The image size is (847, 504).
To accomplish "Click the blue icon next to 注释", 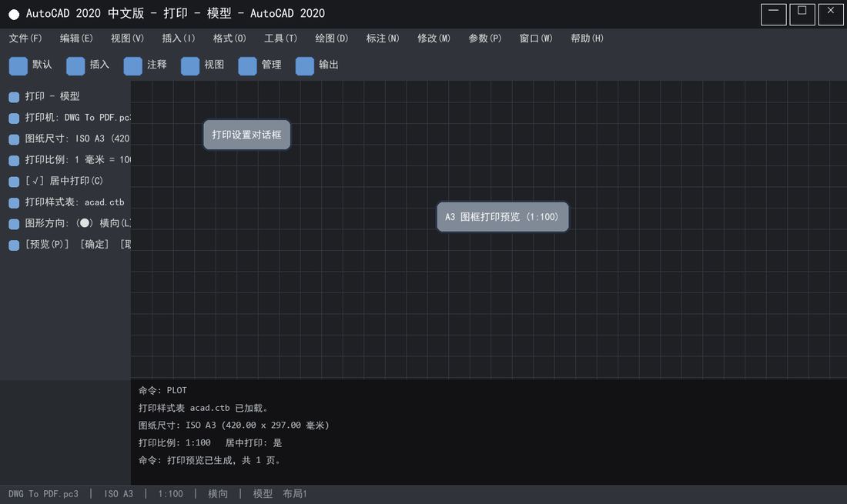I will coord(133,66).
